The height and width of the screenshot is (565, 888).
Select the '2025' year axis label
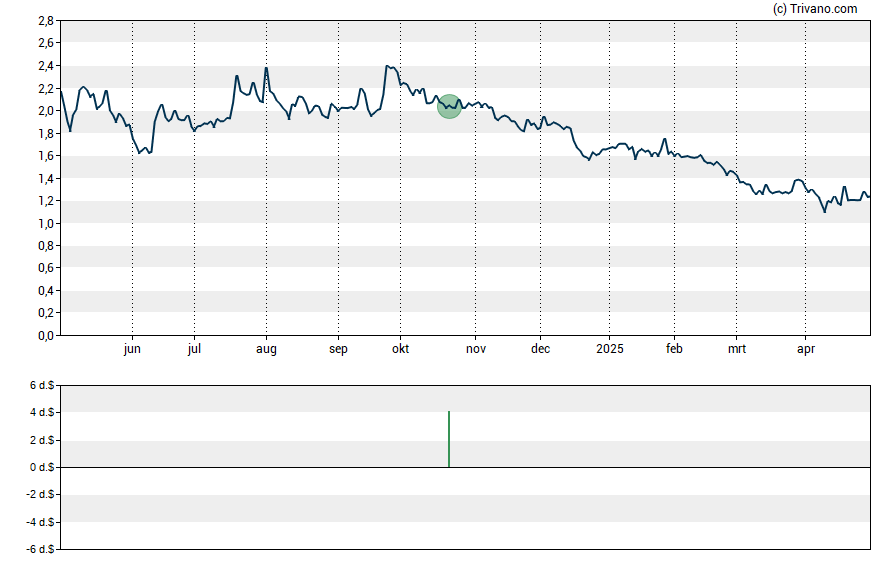pyautogui.click(x=610, y=349)
